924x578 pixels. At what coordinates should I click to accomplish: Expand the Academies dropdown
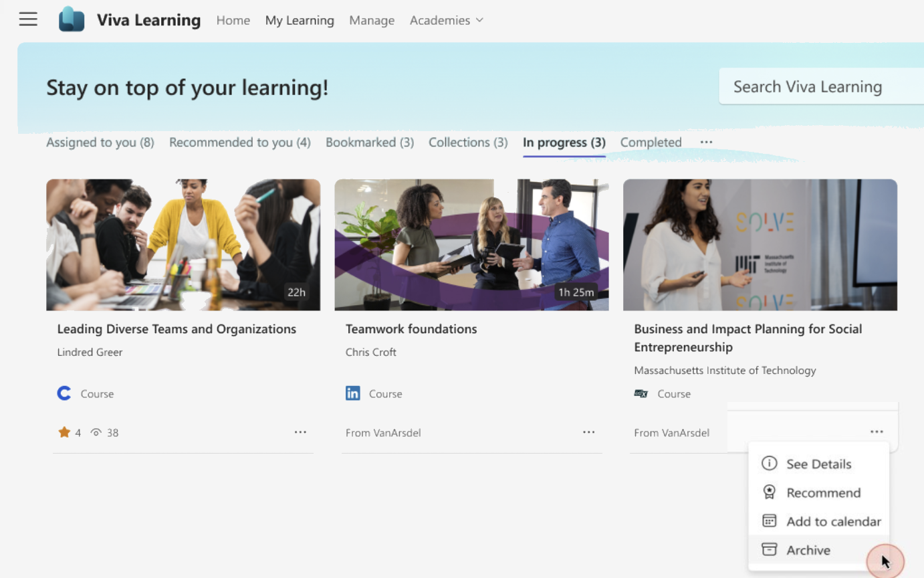coord(445,20)
